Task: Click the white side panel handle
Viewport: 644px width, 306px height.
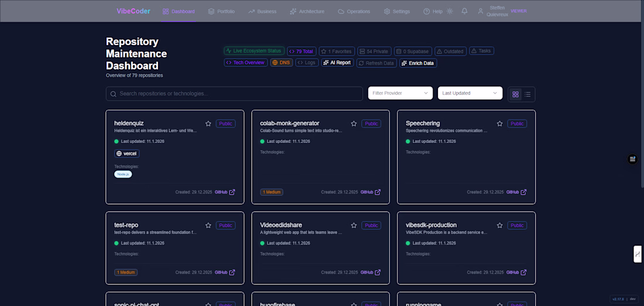Action: [638, 254]
